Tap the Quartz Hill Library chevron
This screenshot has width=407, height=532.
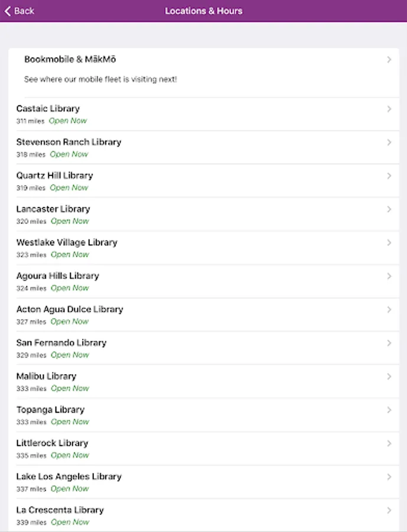point(389,176)
